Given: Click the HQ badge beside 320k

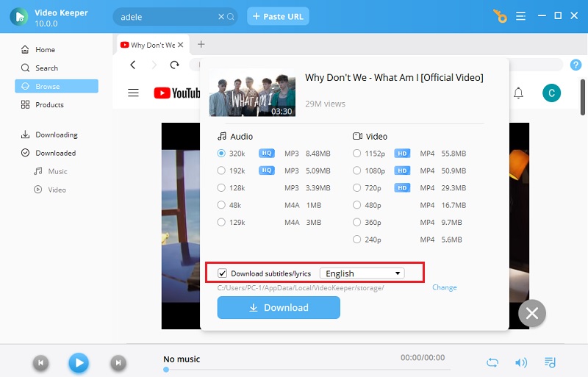Looking at the screenshot, I should (x=267, y=153).
